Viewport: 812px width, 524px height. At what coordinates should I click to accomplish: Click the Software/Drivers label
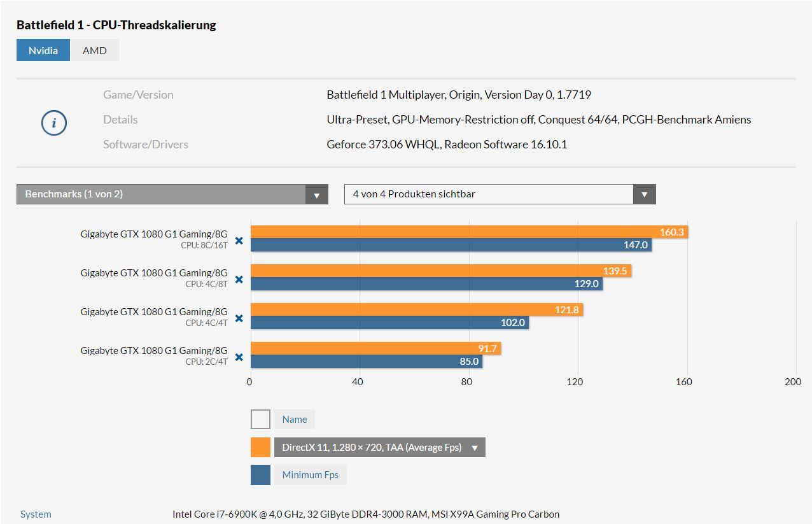[x=146, y=144]
